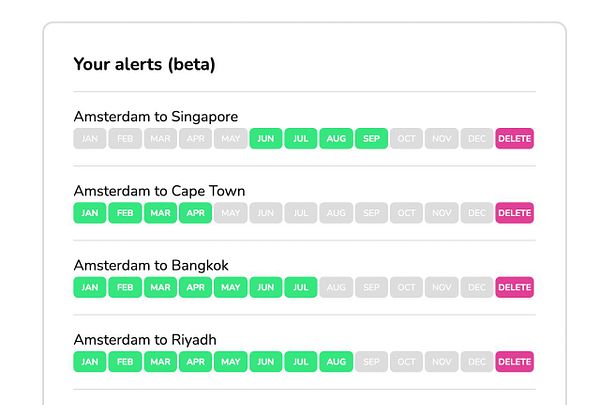The width and height of the screenshot is (600, 405).
Task: Disable JUN for Amsterdam to Singapore
Action: [x=266, y=139]
